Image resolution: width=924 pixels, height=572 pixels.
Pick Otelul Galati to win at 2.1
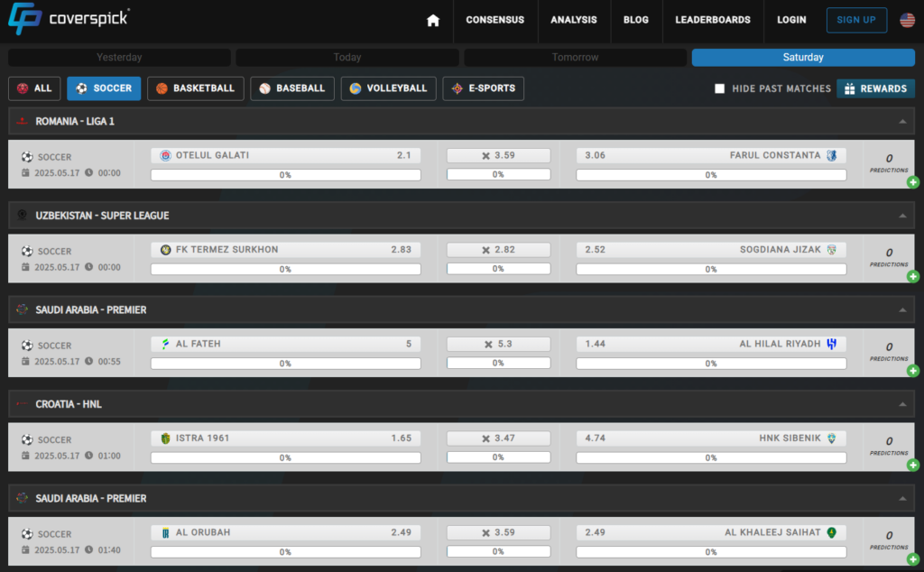coord(286,155)
